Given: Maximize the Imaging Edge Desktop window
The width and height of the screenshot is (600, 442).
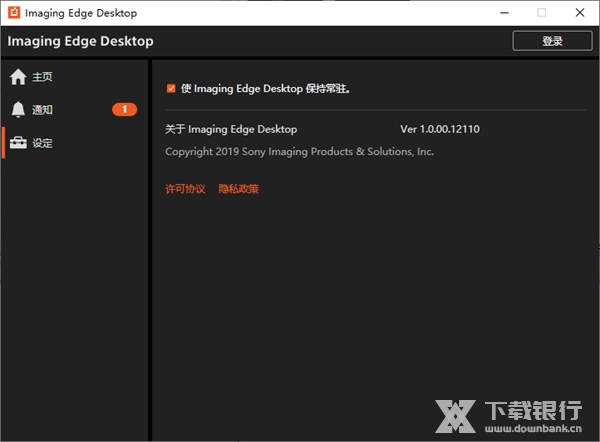Looking at the screenshot, I should point(541,13).
